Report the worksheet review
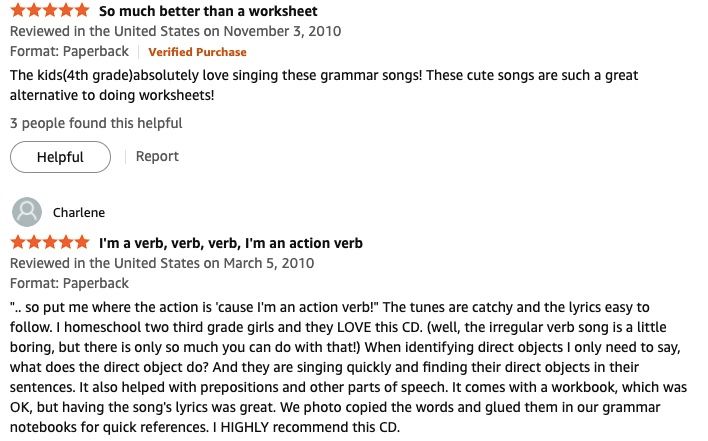Image resolution: width=708 pixels, height=441 pixels. click(x=157, y=157)
